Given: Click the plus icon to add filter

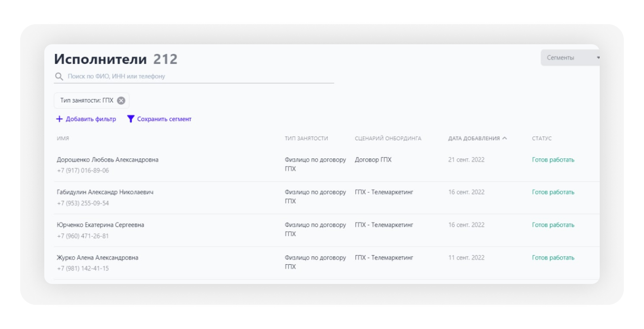Looking at the screenshot, I should click(x=59, y=119).
